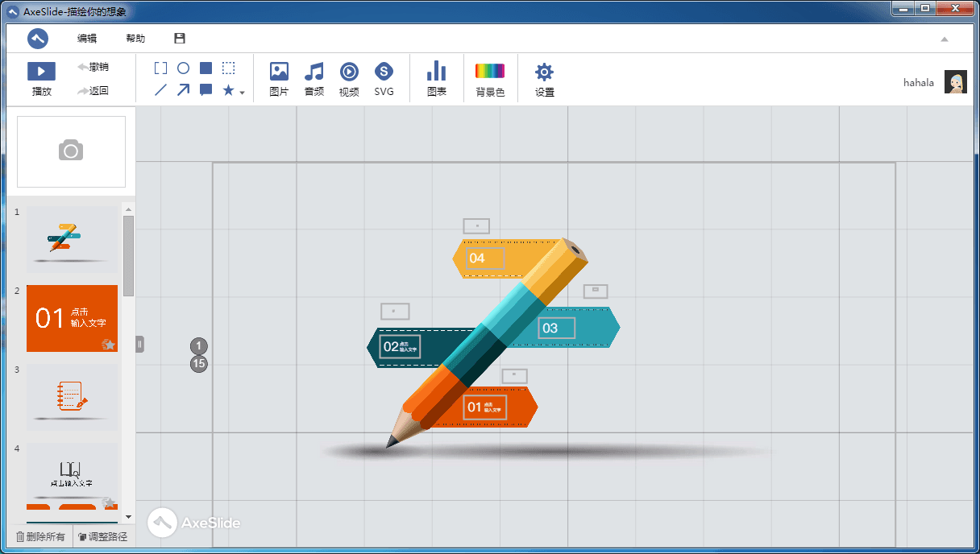Select the arrow drawing tool
The image size is (980, 554).
click(183, 90)
